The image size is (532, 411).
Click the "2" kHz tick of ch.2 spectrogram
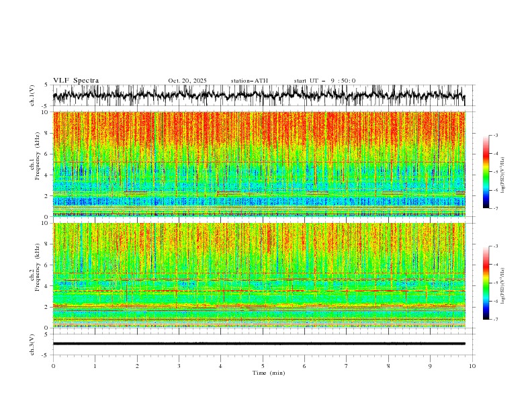click(47, 307)
